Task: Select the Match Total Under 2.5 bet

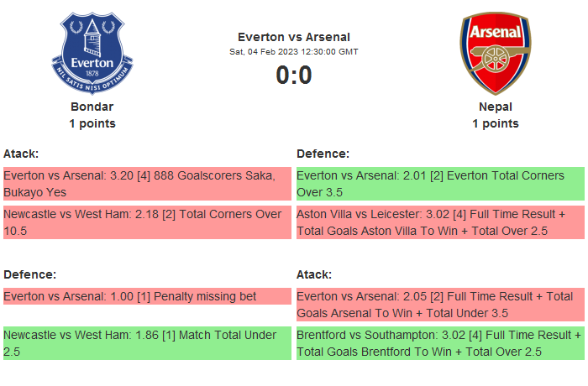Action: (x=147, y=343)
